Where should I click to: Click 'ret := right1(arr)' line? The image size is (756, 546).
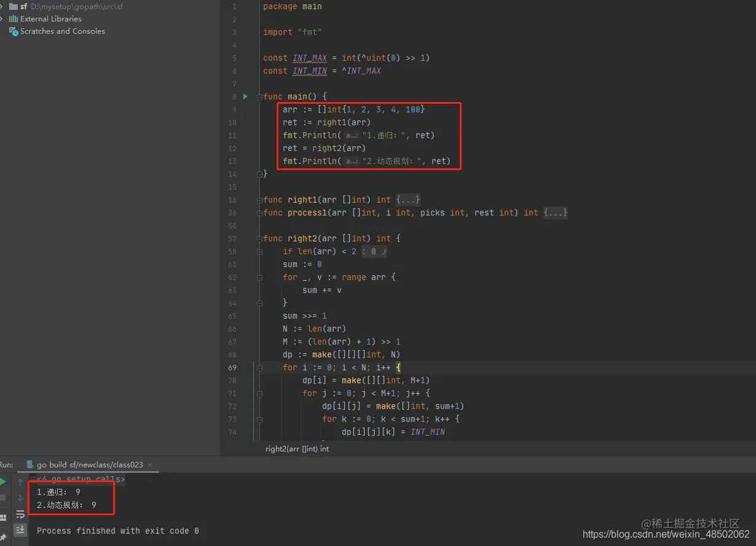pyautogui.click(x=327, y=122)
